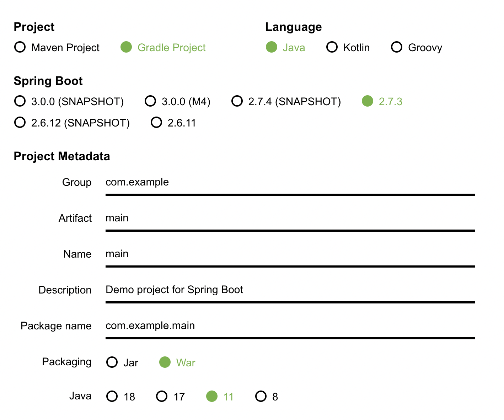
Task: Select Java as the language
Action: 272,47
